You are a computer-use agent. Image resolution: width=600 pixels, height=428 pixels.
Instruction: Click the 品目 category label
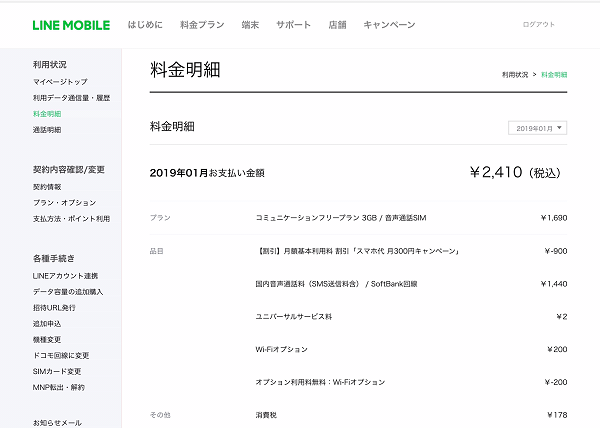tap(157, 251)
